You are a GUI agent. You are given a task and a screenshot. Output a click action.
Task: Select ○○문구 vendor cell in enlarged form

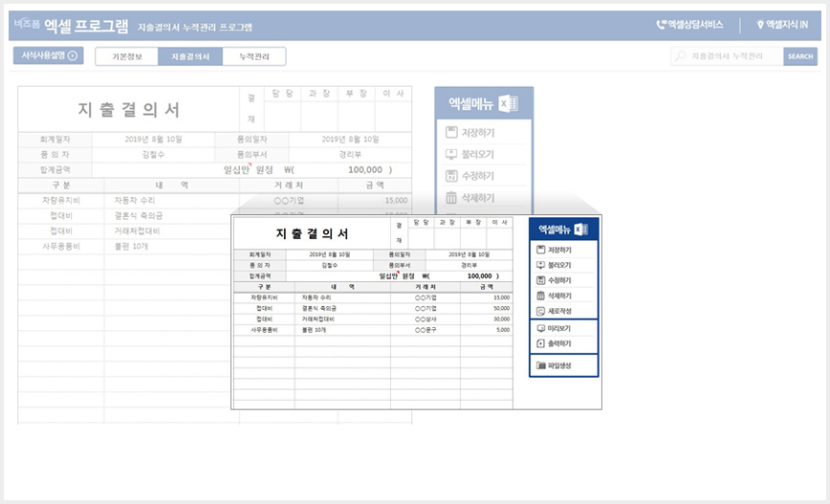(426, 330)
